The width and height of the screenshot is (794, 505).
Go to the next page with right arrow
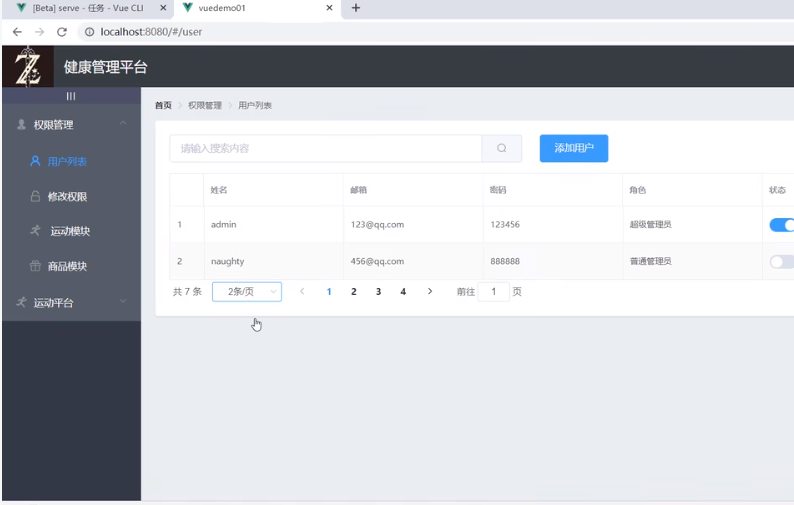click(x=430, y=291)
